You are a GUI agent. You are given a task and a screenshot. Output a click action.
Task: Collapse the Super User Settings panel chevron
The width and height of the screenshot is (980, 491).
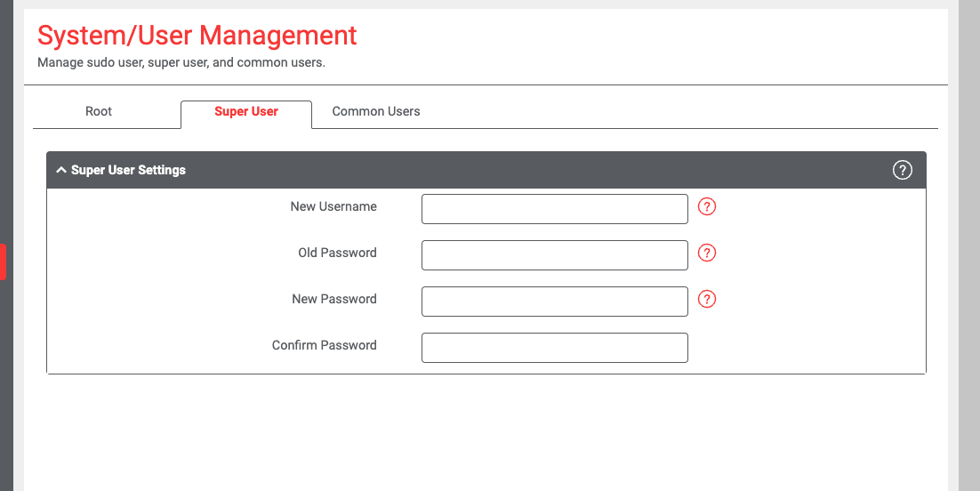(x=61, y=170)
